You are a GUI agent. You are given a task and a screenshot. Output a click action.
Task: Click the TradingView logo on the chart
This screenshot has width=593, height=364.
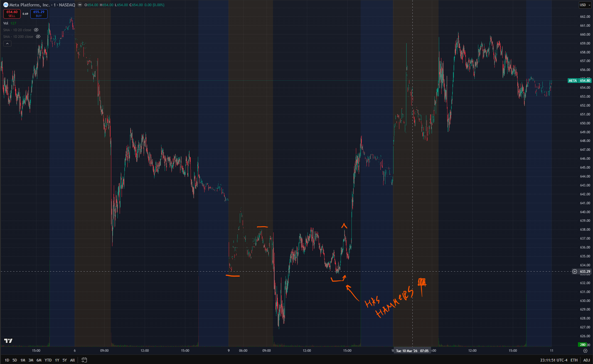point(8,341)
